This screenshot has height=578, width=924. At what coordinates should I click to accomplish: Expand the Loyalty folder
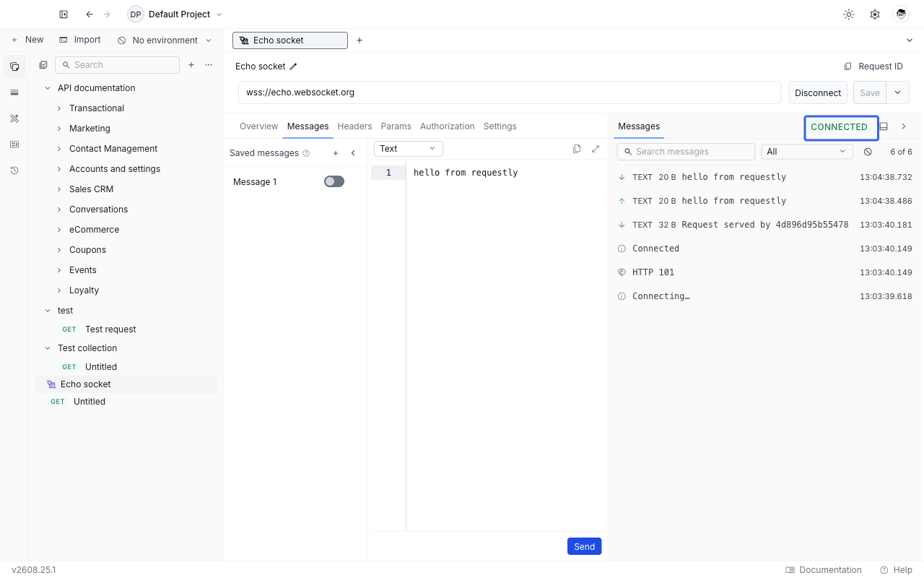[59, 290]
